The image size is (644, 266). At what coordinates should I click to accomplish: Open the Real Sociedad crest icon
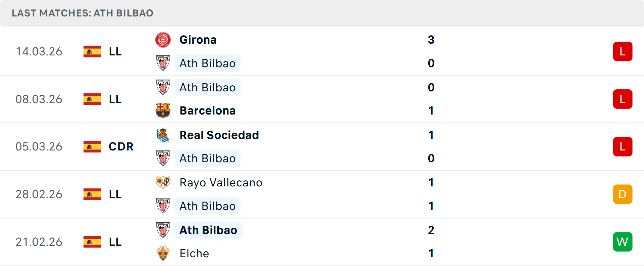[x=163, y=135]
